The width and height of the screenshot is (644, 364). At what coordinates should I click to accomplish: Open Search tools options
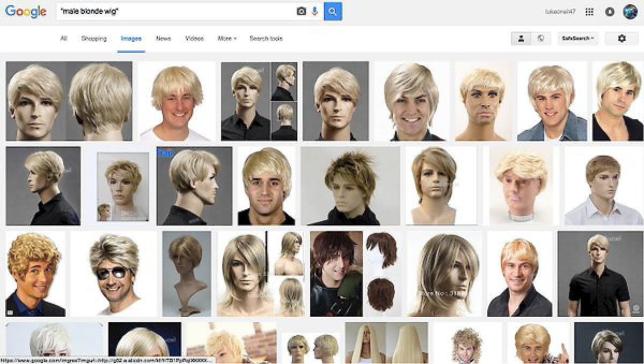[266, 39]
